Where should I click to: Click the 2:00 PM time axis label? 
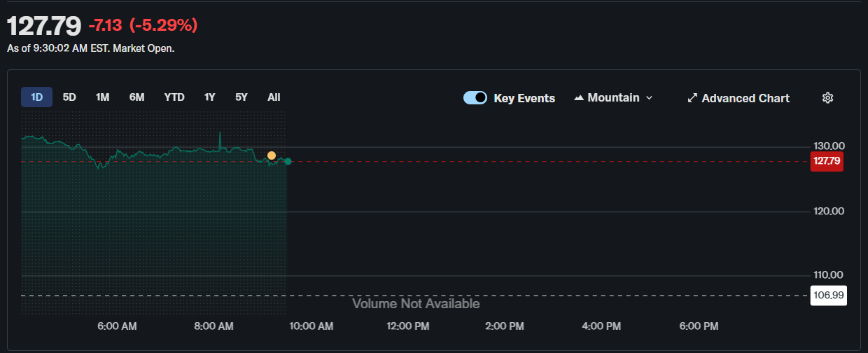pos(505,326)
